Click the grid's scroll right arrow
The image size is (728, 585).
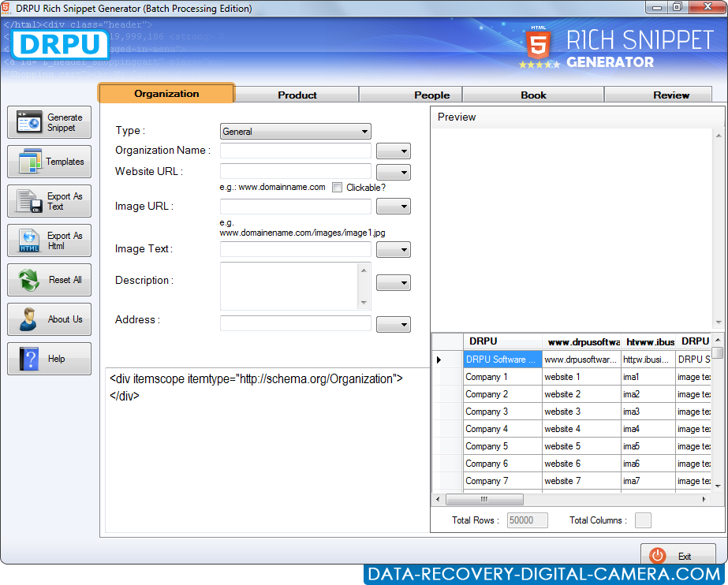click(x=704, y=499)
